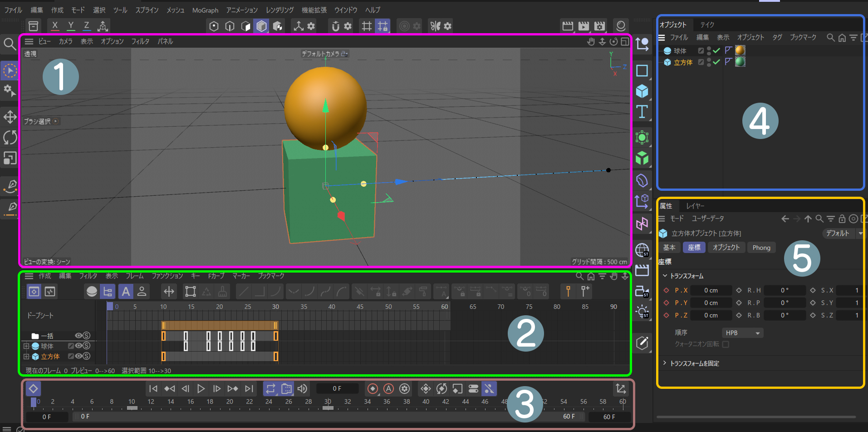Select the Move tool in left toolbar

pyautogui.click(x=10, y=117)
